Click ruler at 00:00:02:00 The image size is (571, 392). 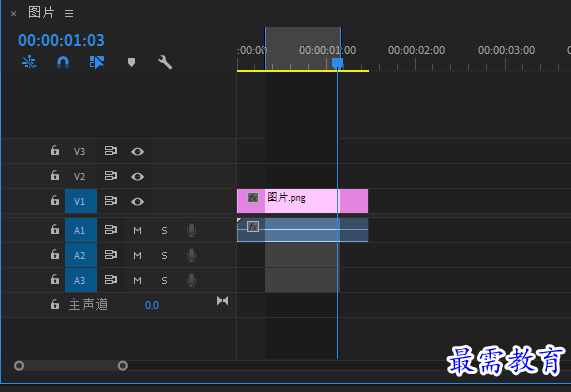416,50
